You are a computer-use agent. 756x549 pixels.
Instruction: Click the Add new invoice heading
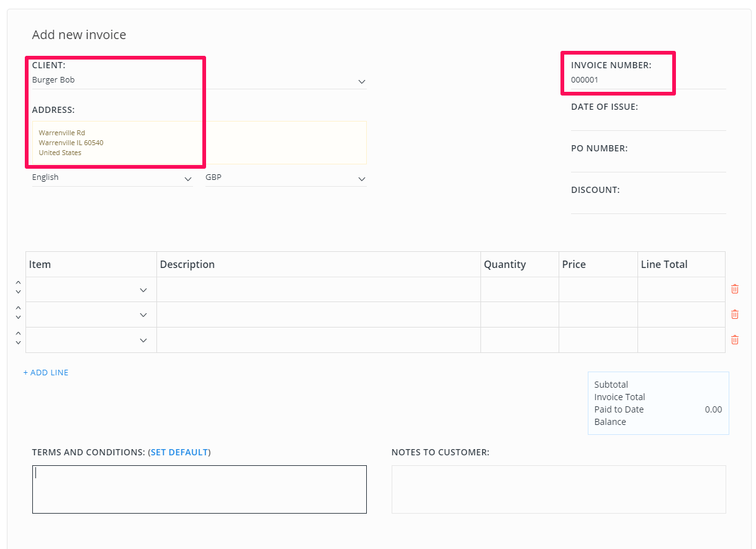coord(79,35)
